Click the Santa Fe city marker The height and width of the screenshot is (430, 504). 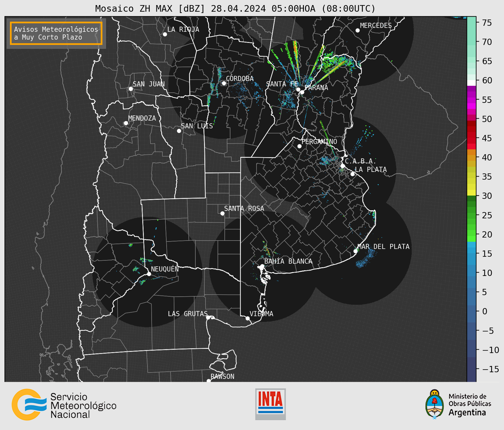tap(298, 89)
